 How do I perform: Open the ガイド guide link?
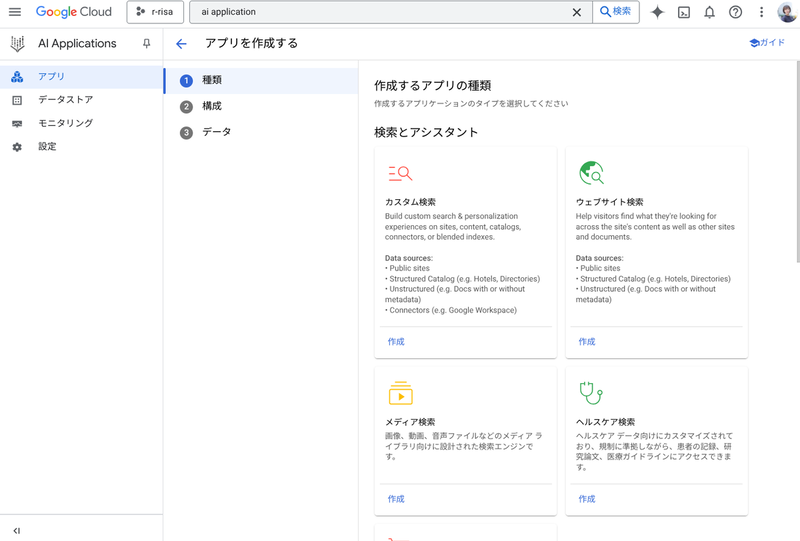[767, 43]
